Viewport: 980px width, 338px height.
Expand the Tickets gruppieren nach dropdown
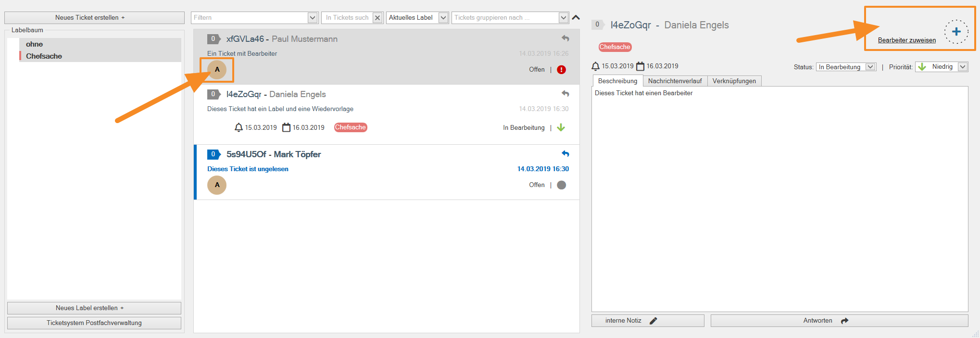click(x=563, y=18)
